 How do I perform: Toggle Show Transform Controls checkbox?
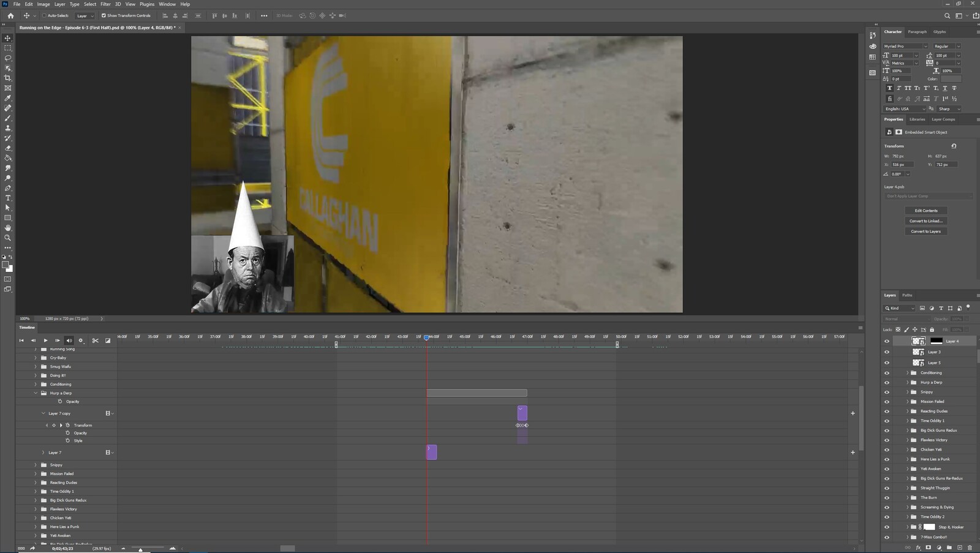[x=104, y=15]
